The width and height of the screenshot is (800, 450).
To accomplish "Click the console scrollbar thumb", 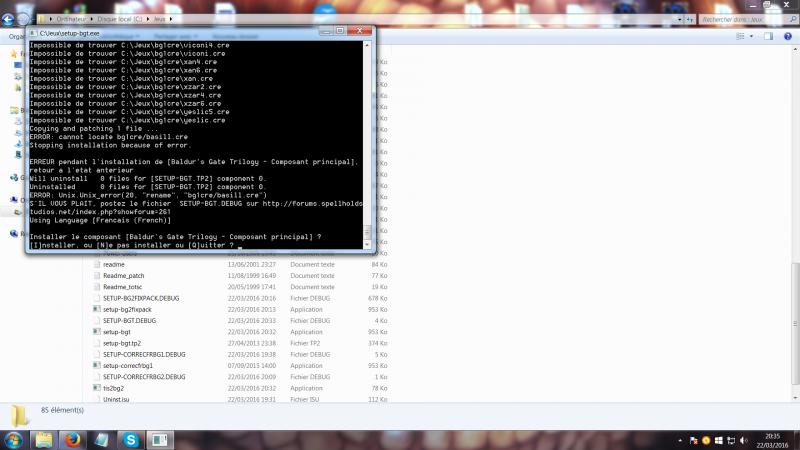I will point(367,232).
